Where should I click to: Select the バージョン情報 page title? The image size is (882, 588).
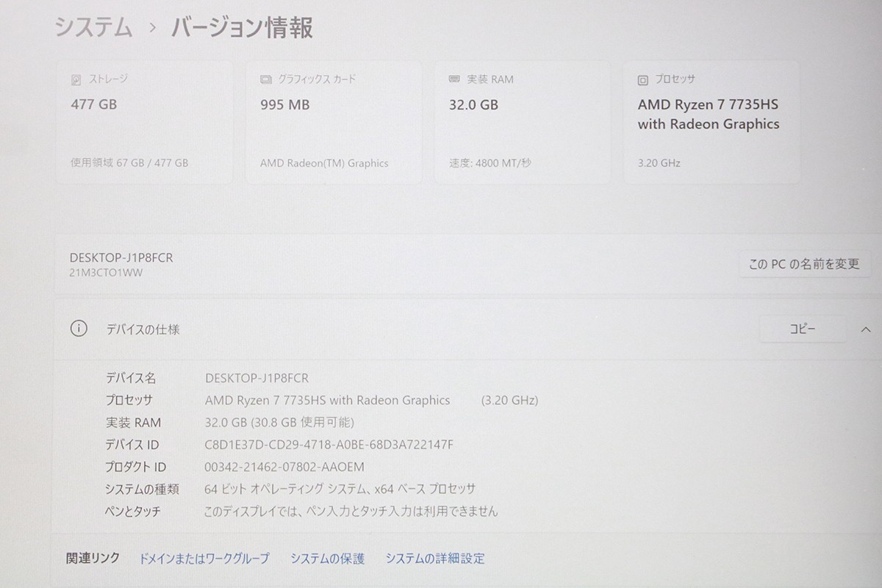click(242, 28)
